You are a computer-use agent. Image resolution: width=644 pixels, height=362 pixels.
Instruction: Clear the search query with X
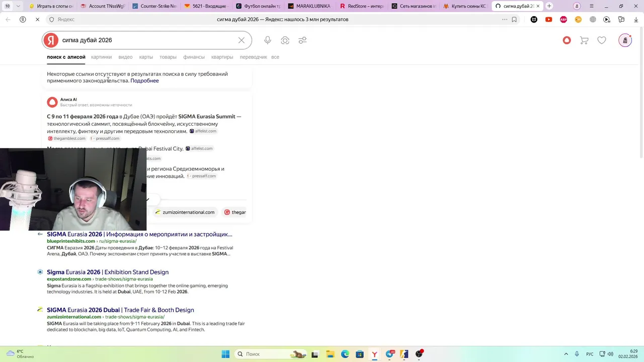242,40
